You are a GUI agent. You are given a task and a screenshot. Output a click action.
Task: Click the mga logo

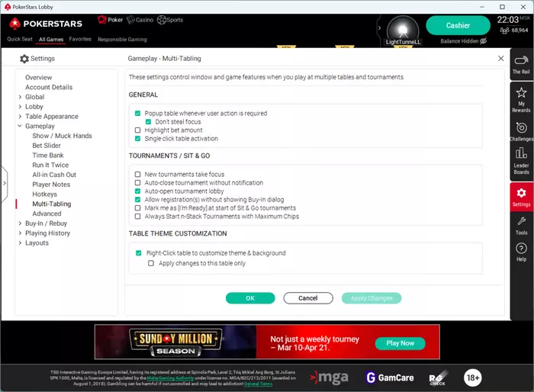click(329, 378)
